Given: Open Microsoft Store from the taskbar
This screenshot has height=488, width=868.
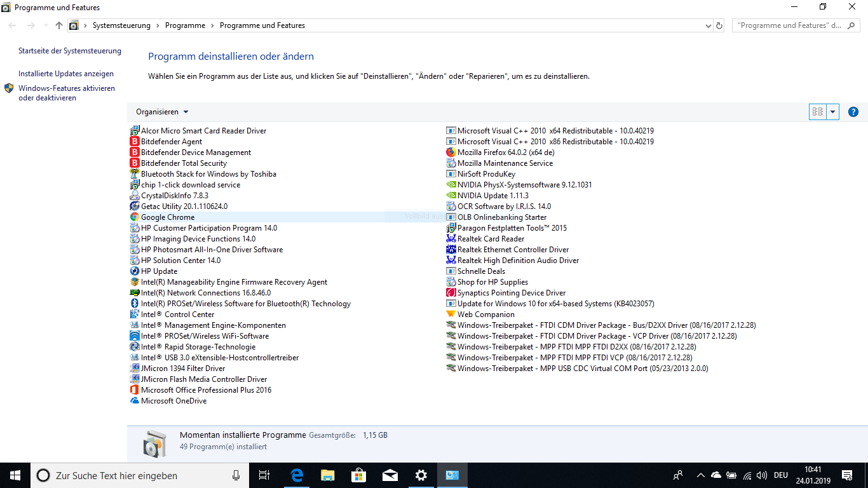Looking at the screenshot, I should point(359,475).
